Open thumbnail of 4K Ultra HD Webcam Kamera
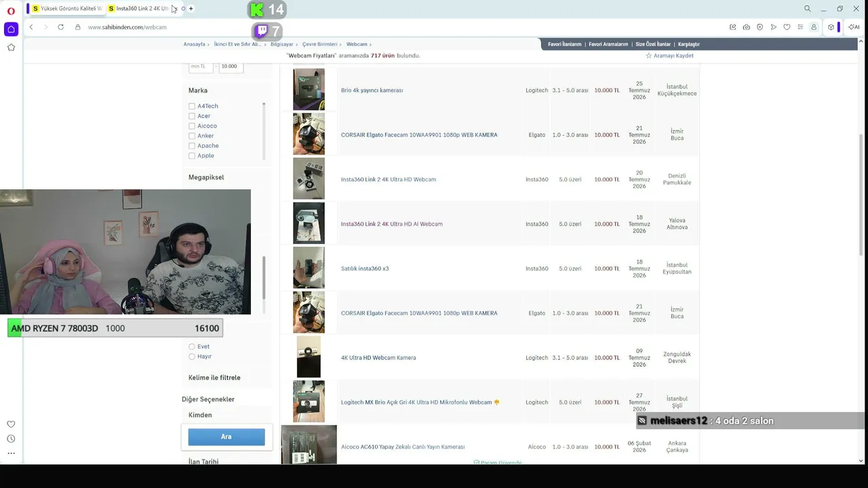The height and width of the screenshot is (488, 868). click(309, 357)
